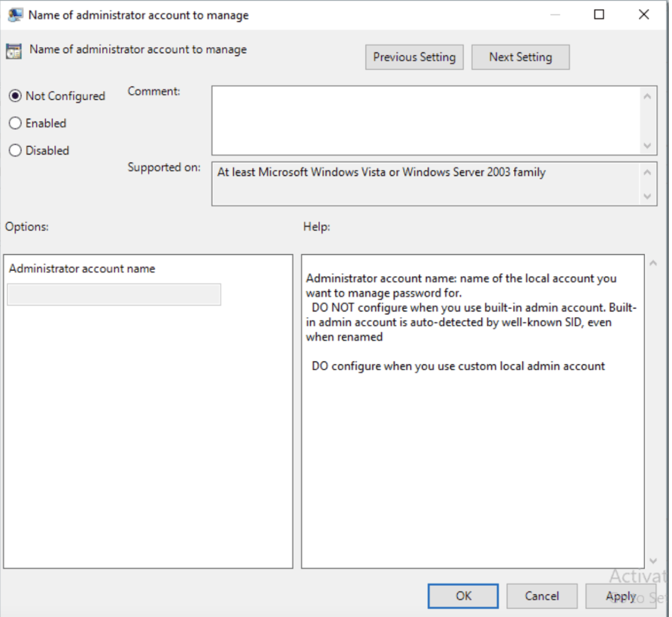Click the Help pane scroll-up arrow
The width and height of the screenshot is (672, 617).
[x=653, y=261]
